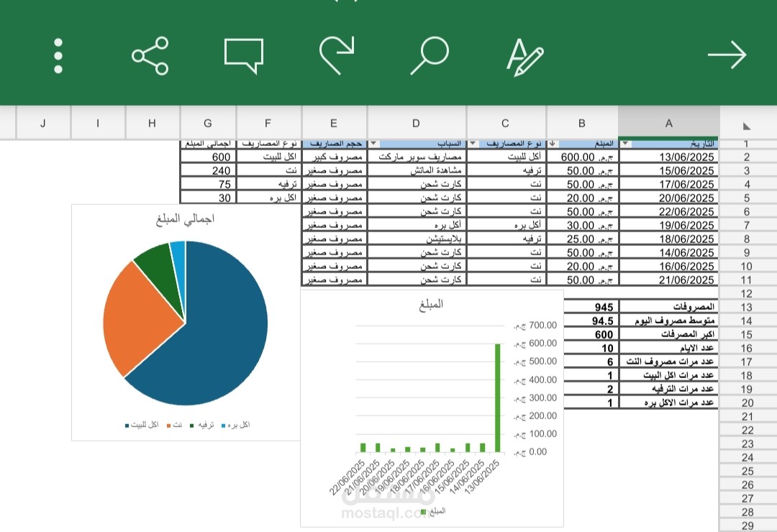Select column F header
Image resolution: width=777 pixels, height=532 pixels.
[x=268, y=123]
